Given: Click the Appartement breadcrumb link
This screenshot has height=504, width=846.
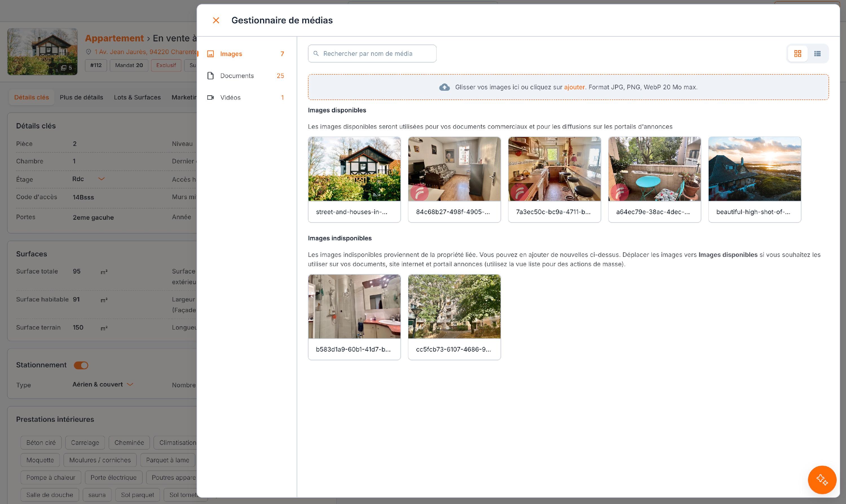Looking at the screenshot, I should click(114, 38).
